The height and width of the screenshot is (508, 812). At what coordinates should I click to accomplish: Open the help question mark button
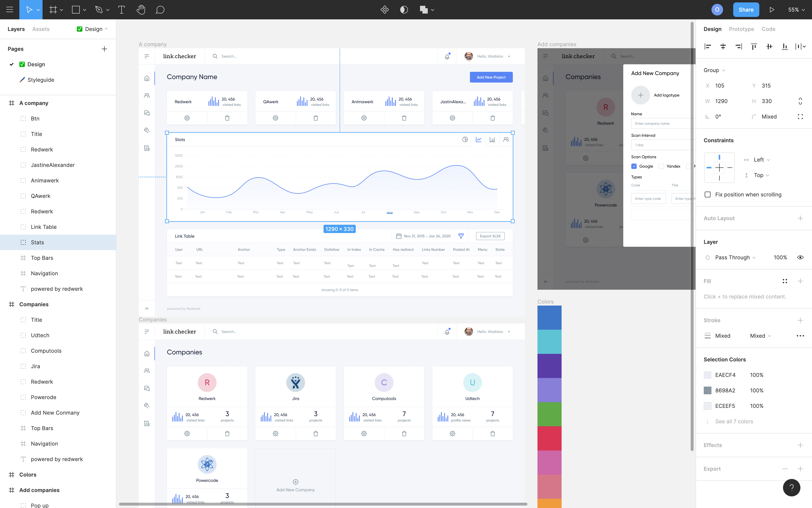(791, 487)
